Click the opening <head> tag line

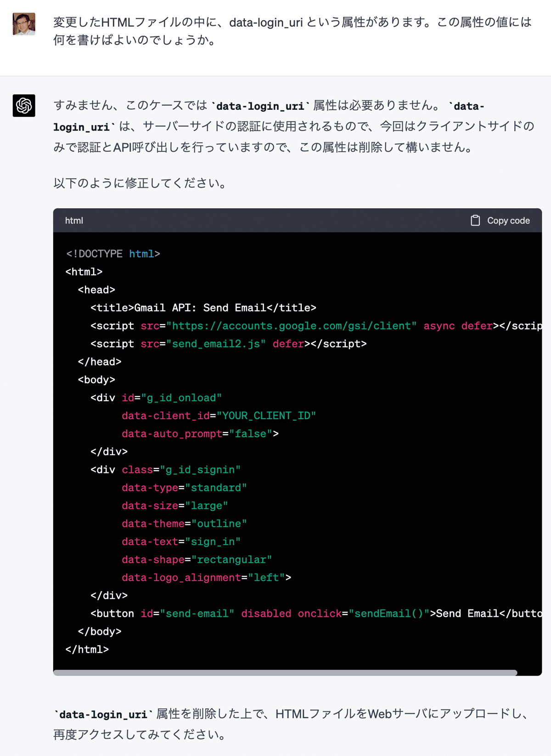click(x=96, y=290)
